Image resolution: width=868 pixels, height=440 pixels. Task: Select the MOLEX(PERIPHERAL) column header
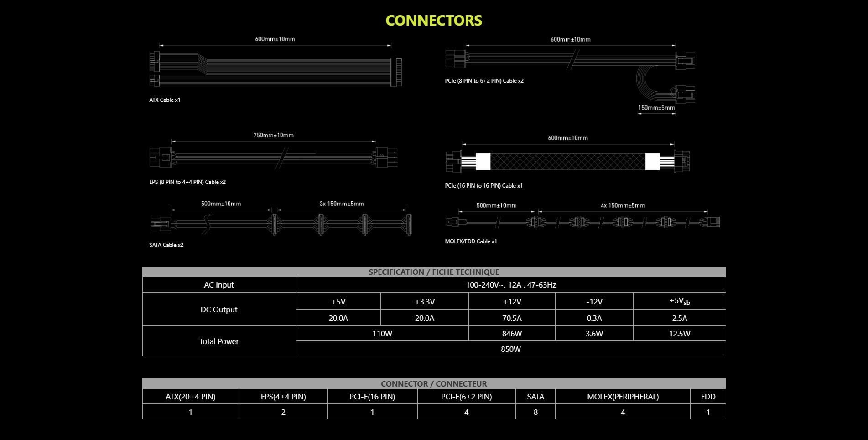click(x=623, y=397)
